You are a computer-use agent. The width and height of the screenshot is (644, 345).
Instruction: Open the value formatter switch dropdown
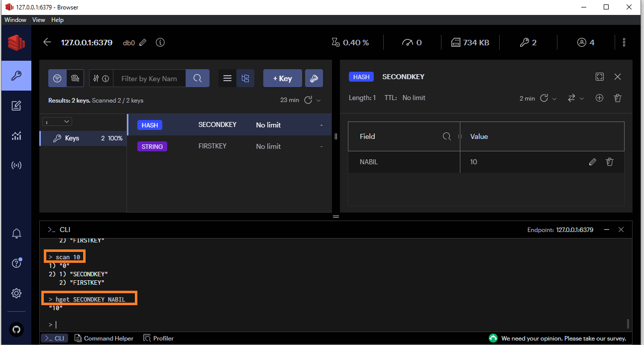576,98
